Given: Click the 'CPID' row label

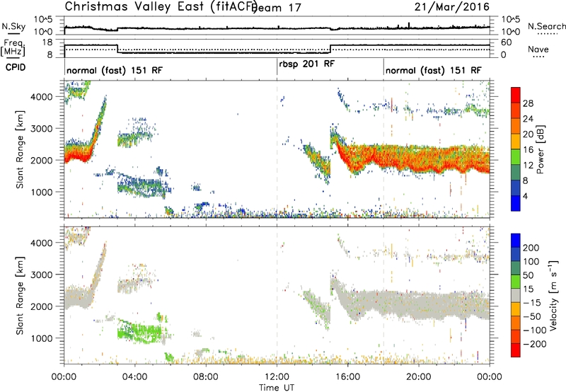Looking at the screenshot, I should (16, 67).
